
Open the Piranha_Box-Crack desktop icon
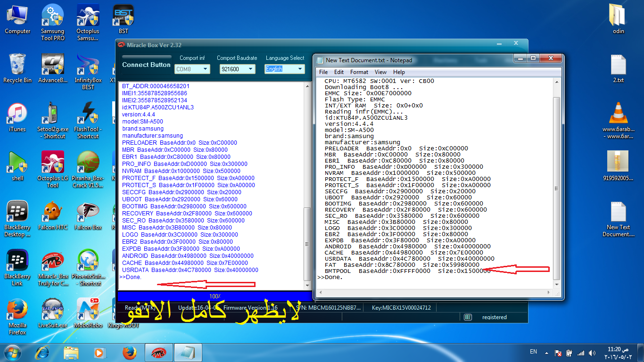pos(88,169)
